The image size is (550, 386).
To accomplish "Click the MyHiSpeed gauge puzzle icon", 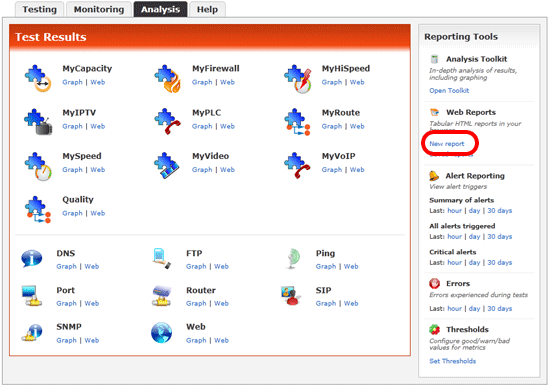I will click(x=298, y=79).
